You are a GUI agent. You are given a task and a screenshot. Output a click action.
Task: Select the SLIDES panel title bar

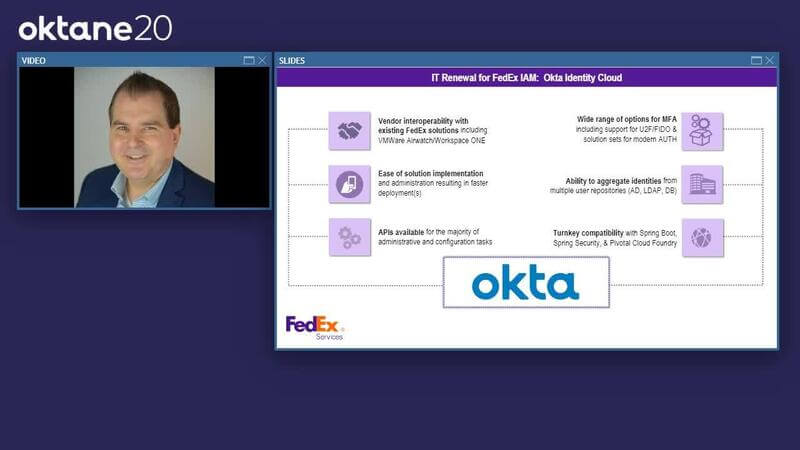pos(500,60)
